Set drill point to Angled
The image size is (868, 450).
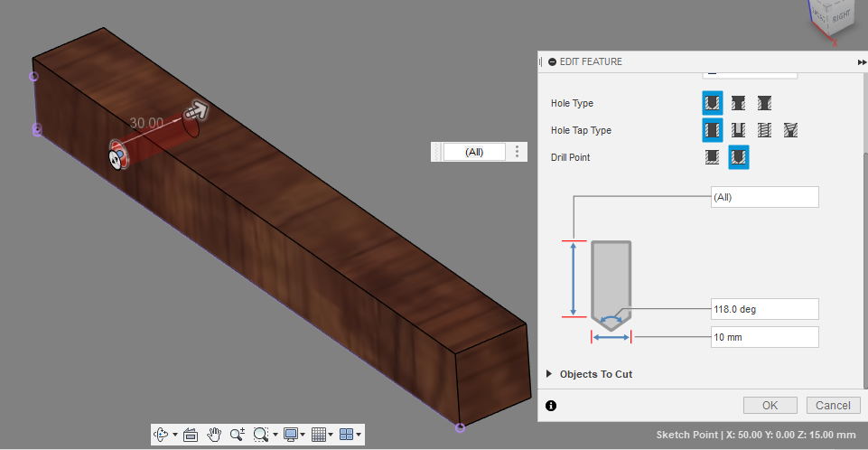tap(739, 157)
